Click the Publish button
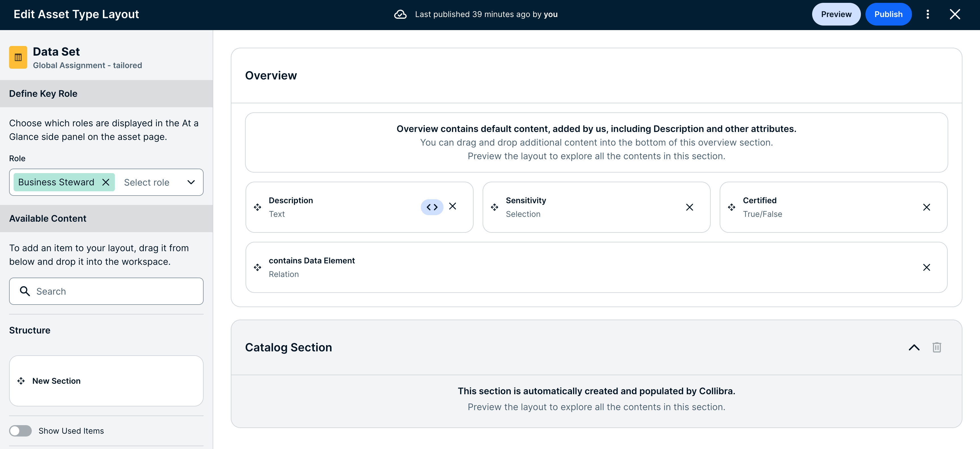This screenshot has width=980, height=449. click(x=888, y=14)
